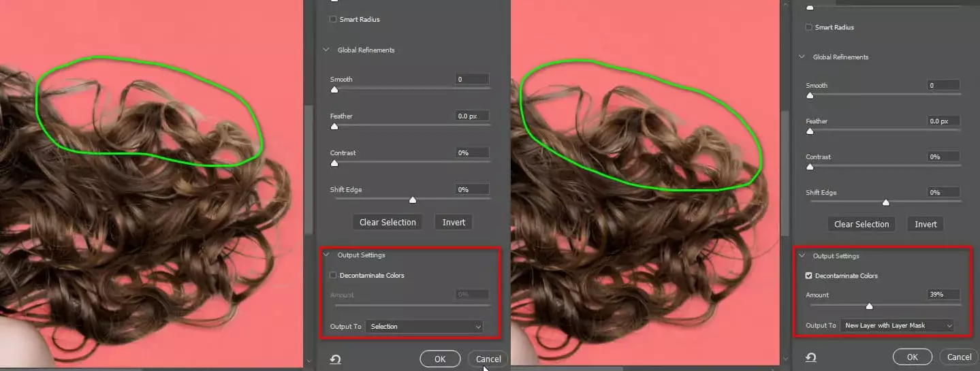
Task: Click the scroll-down arrow below the left scrollbar
Action: (x=309, y=361)
